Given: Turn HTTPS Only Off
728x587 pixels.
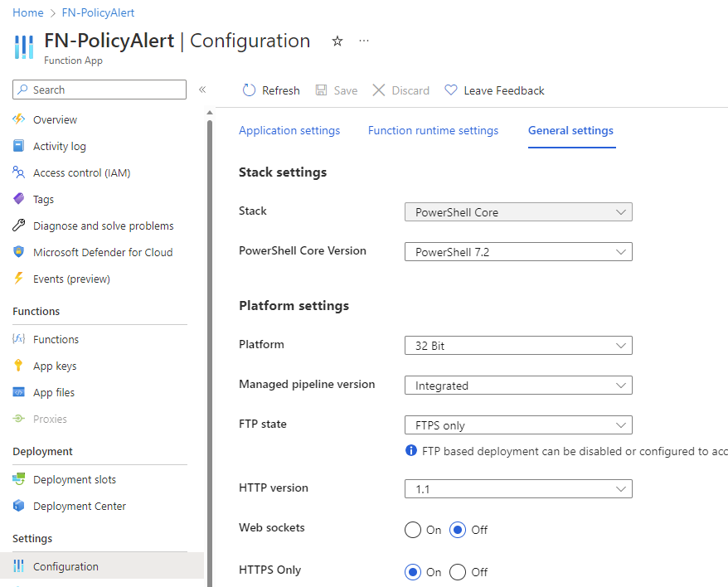Looking at the screenshot, I should [458, 572].
